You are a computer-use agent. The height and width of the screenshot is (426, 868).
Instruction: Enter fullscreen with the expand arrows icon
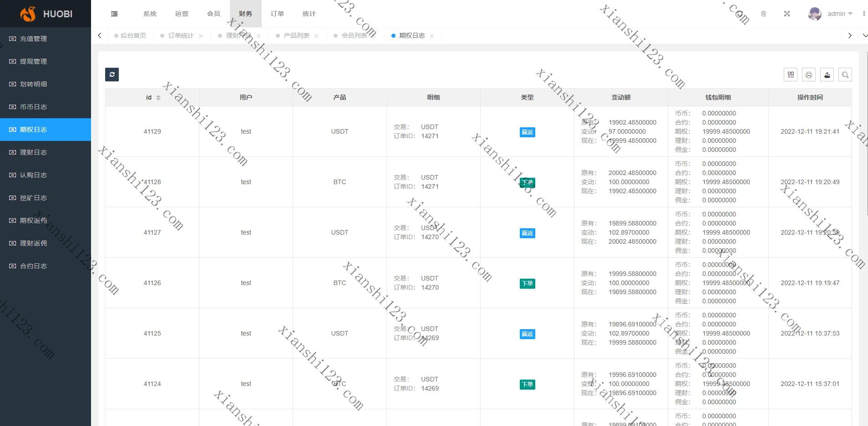[787, 14]
